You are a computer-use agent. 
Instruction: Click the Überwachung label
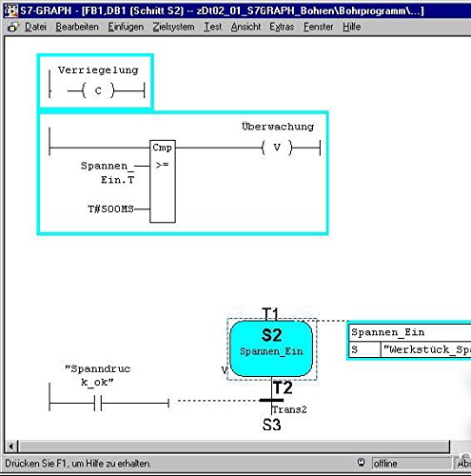point(278,127)
